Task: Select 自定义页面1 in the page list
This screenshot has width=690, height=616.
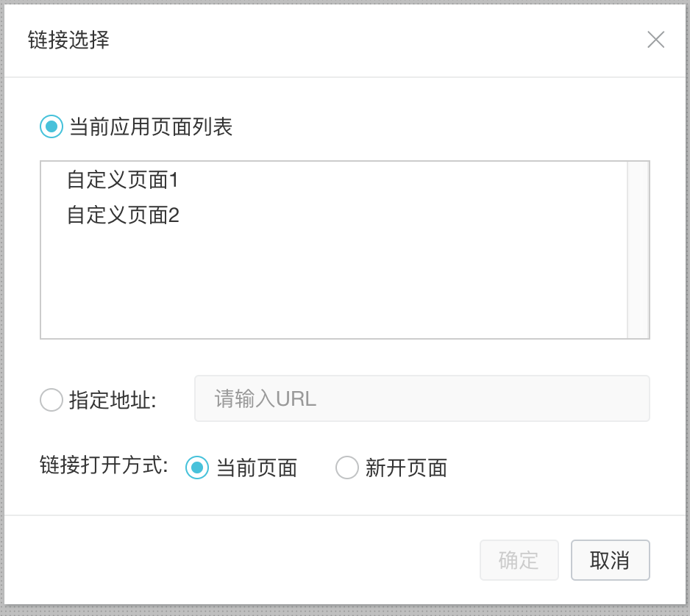Action: [123, 179]
